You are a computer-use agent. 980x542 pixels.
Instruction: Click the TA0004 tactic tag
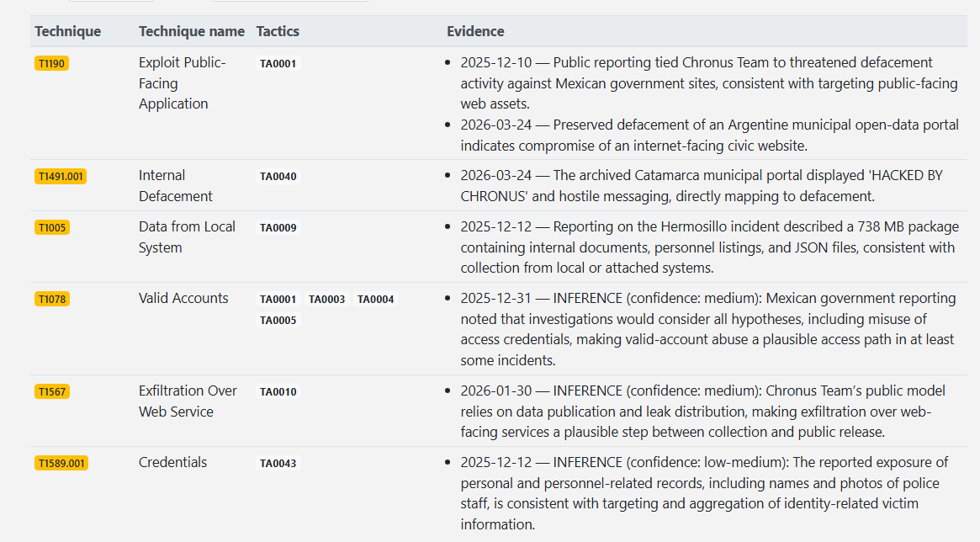[x=375, y=300]
